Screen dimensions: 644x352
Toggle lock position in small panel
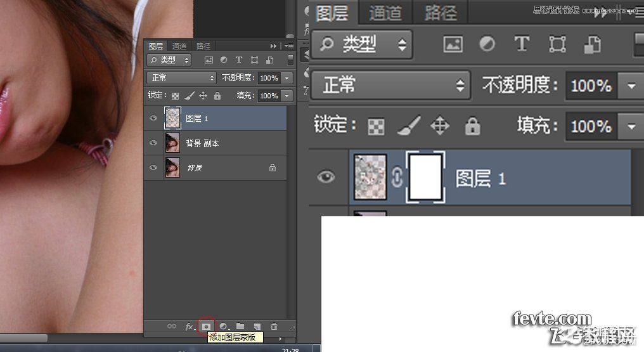[203, 96]
